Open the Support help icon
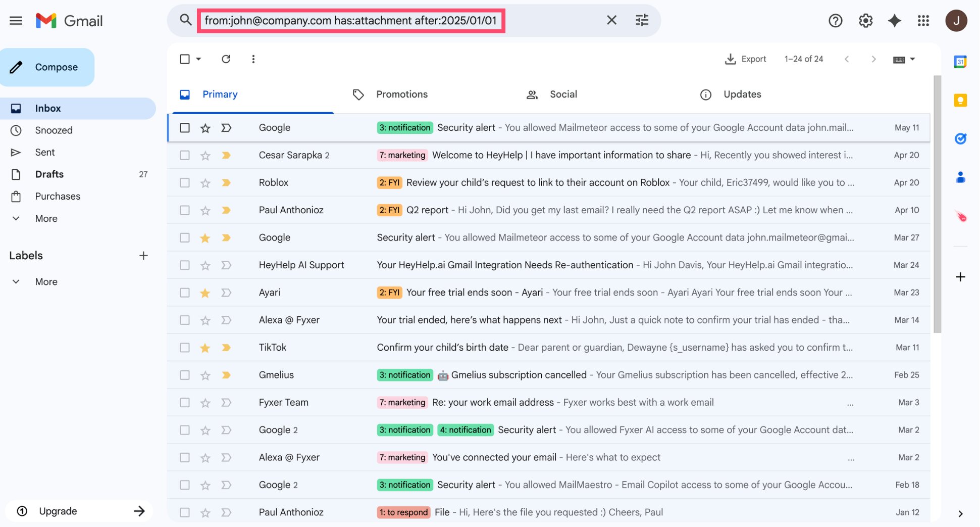The width and height of the screenshot is (980, 527). pyautogui.click(x=836, y=21)
